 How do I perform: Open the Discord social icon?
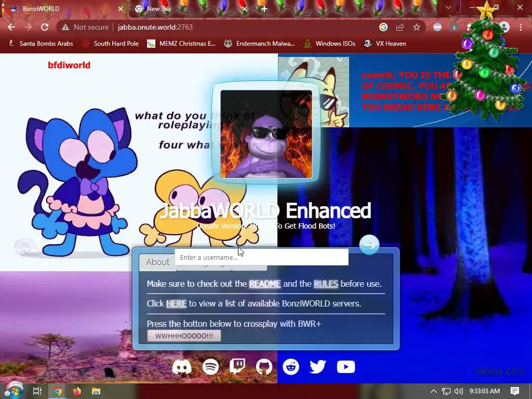point(182,367)
